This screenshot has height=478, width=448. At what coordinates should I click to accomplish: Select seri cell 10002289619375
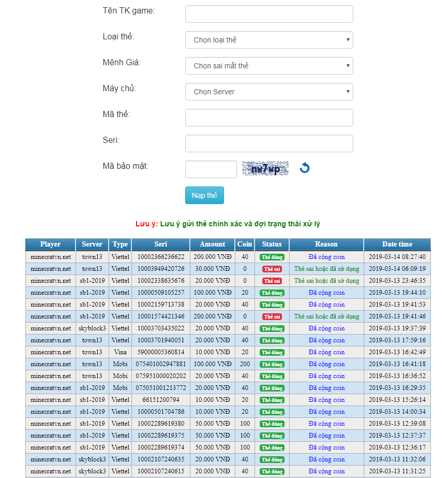pyautogui.click(x=161, y=436)
